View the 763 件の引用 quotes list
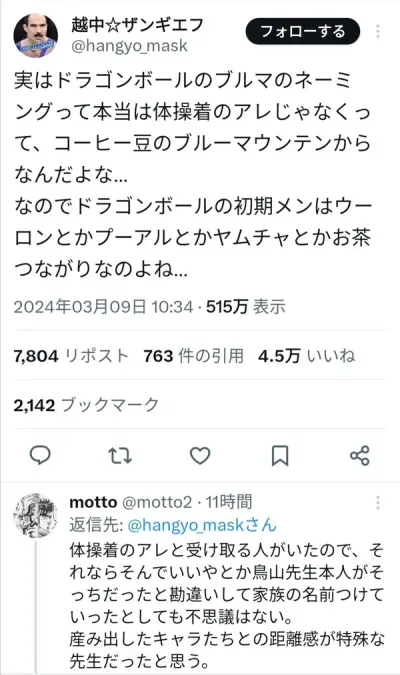400x675 pixels. pos(194,356)
